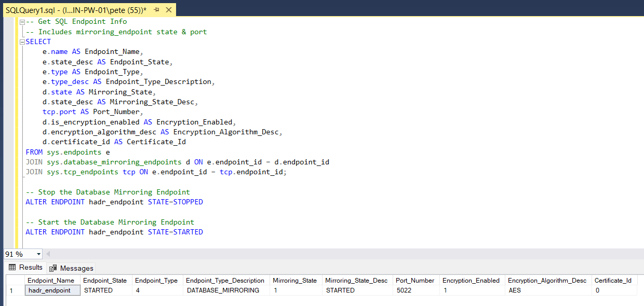Click the Endpoint_Name column header
Viewport: 644px width, 306px height.
tap(51, 280)
